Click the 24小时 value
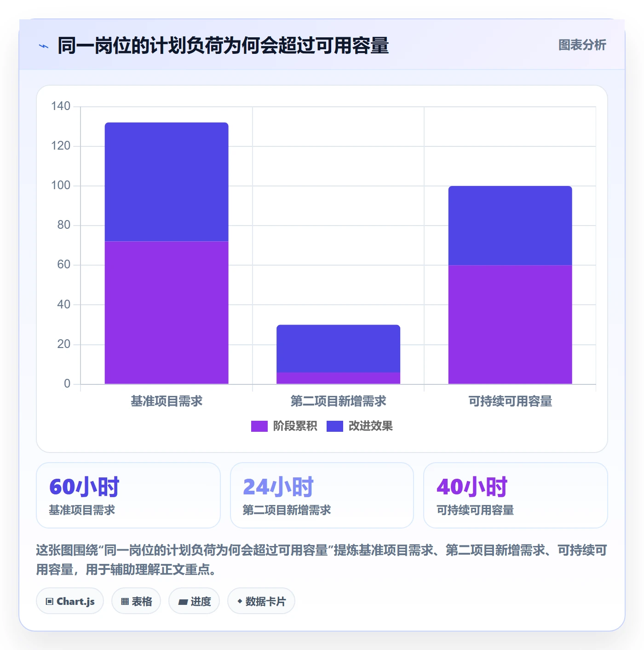 [278, 487]
